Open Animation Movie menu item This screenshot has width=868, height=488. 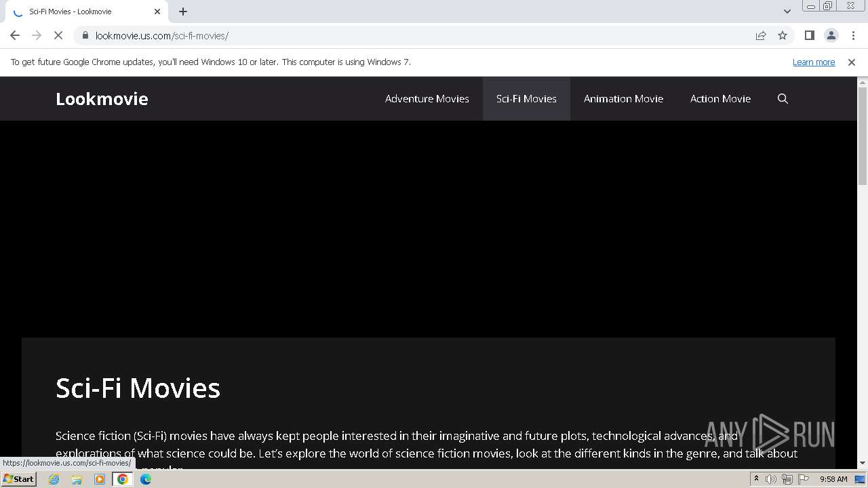[623, 99]
